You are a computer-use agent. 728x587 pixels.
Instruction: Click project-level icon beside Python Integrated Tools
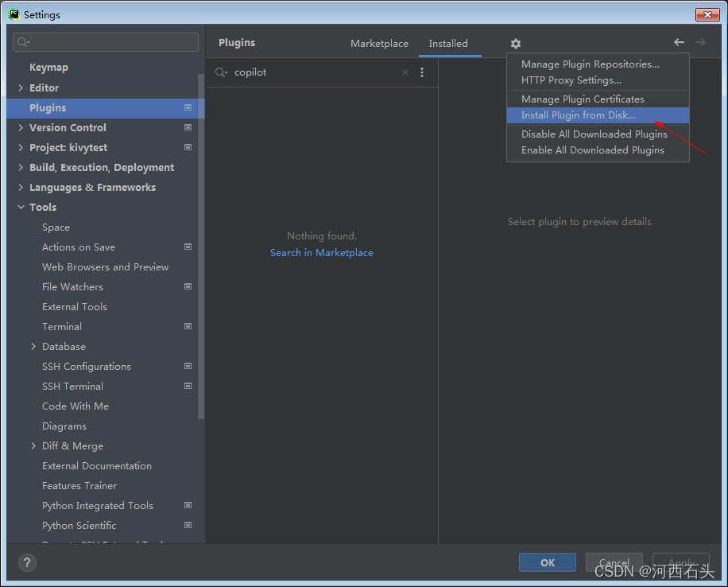pyautogui.click(x=188, y=505)
